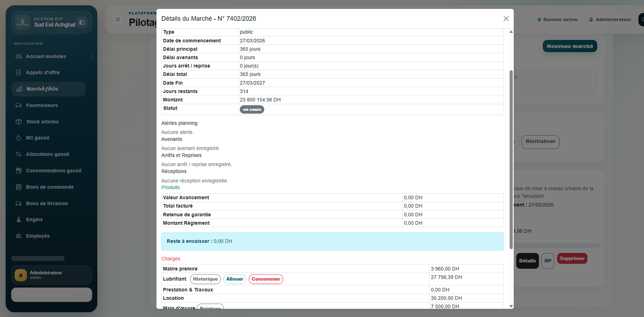Click the dialog title "Détails du Marché - N° 7402/2026"
This screenshot has height=317, width=644.
tap(208, 19)
